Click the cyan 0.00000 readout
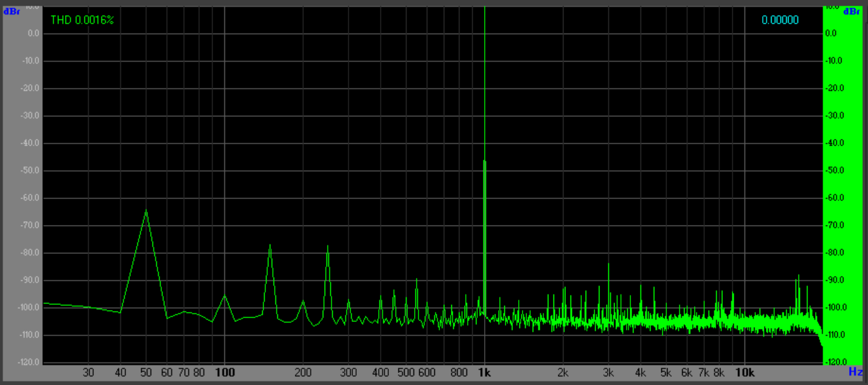 coord(780,20)
